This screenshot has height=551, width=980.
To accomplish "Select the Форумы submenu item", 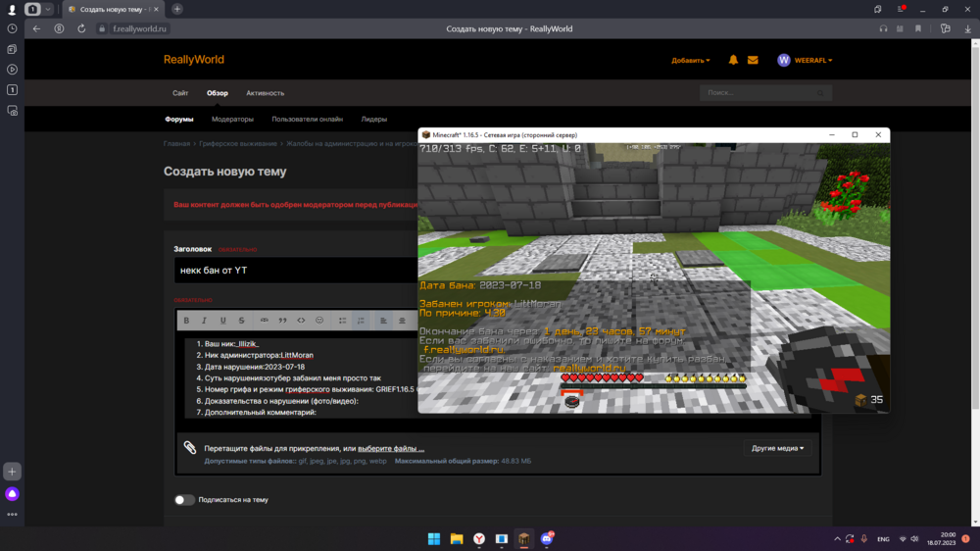I will (179, 120).
